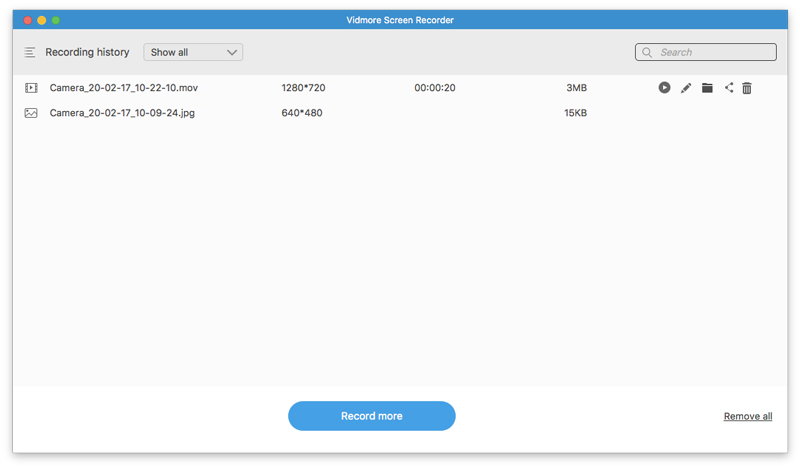Close the Vidmore Screen Recorder window
This screenshot has height=468, width=800.
pyautogui.click(x=27, y=20)
